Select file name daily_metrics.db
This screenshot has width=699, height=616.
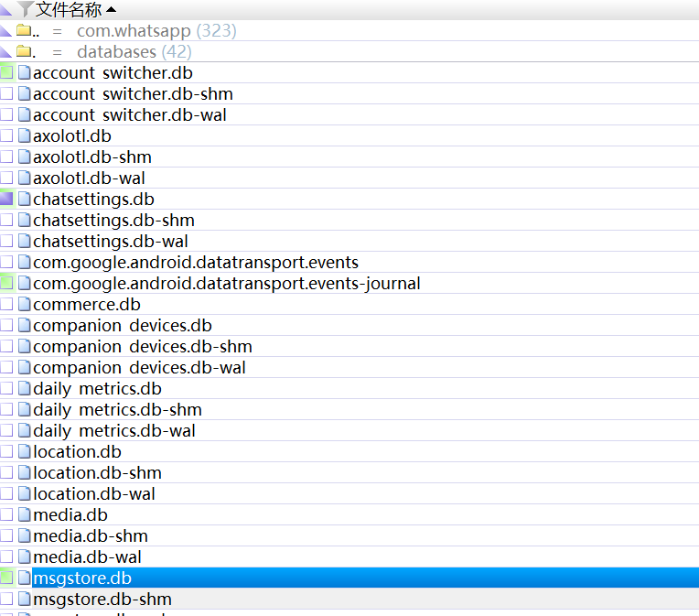point(97,388)
